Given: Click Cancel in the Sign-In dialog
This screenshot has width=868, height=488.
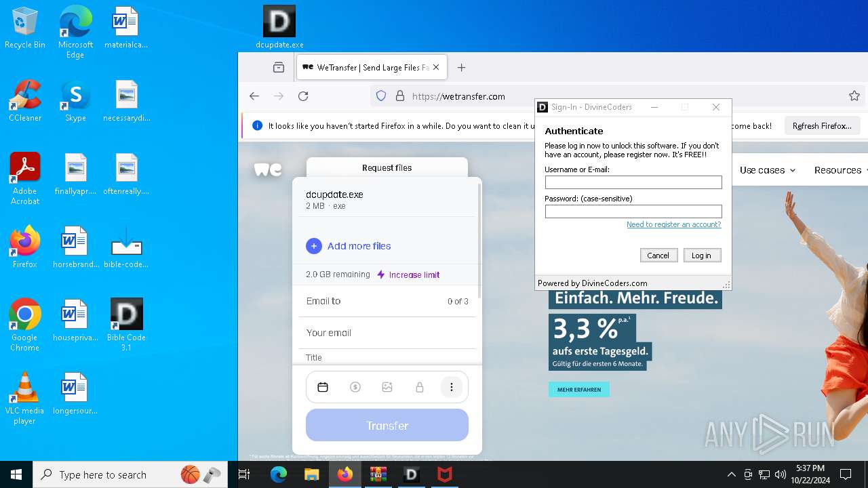Looking at the screenshot, I should (x=658, y=256).
